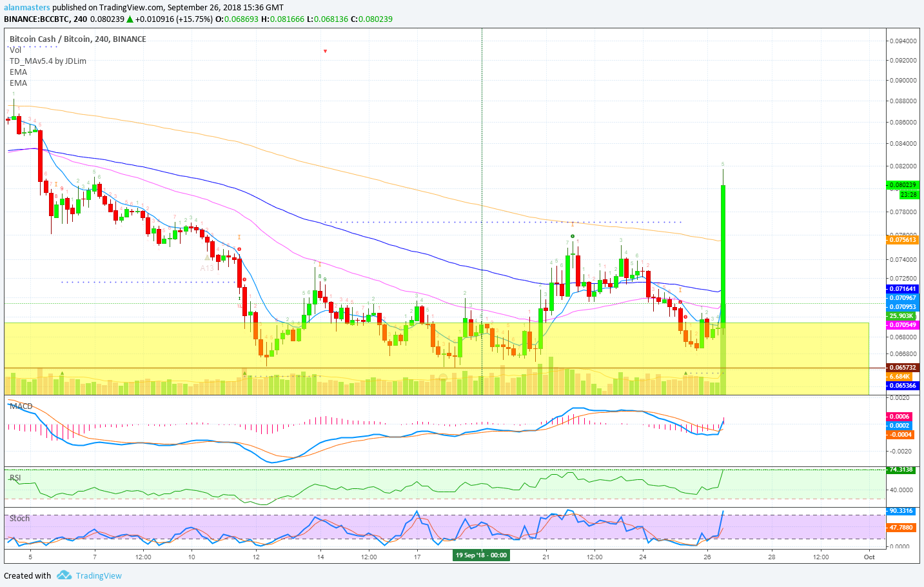Click the TradingView cloud logo icon
This screenshot has height=587, width=924.
click(63, 575)
